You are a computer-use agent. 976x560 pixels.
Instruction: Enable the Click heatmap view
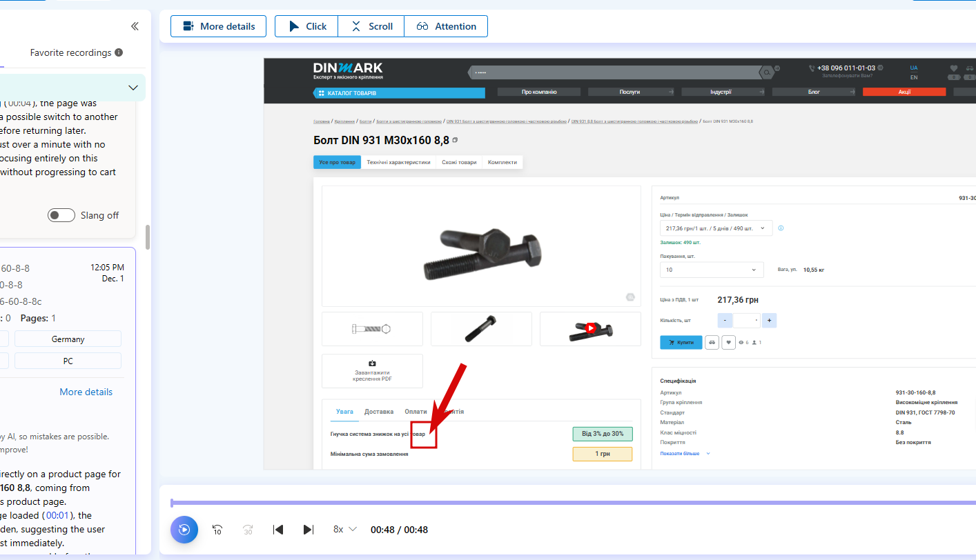point(306,26)
